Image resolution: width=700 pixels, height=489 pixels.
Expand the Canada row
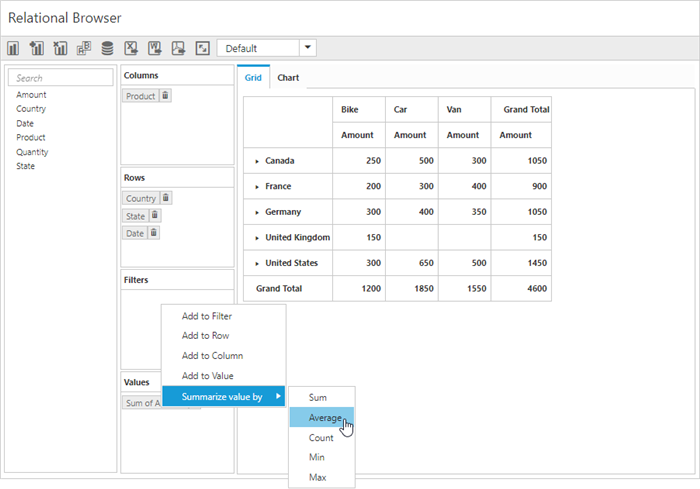257,160
